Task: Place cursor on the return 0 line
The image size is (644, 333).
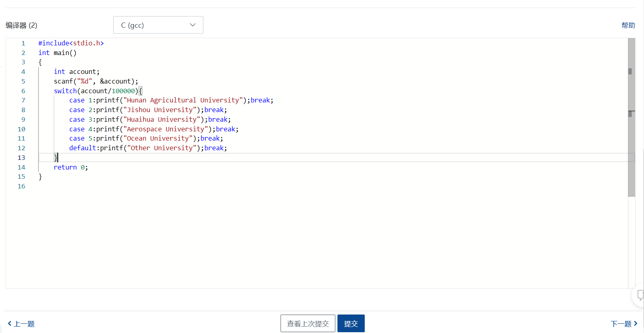Action: coord(71,167)
